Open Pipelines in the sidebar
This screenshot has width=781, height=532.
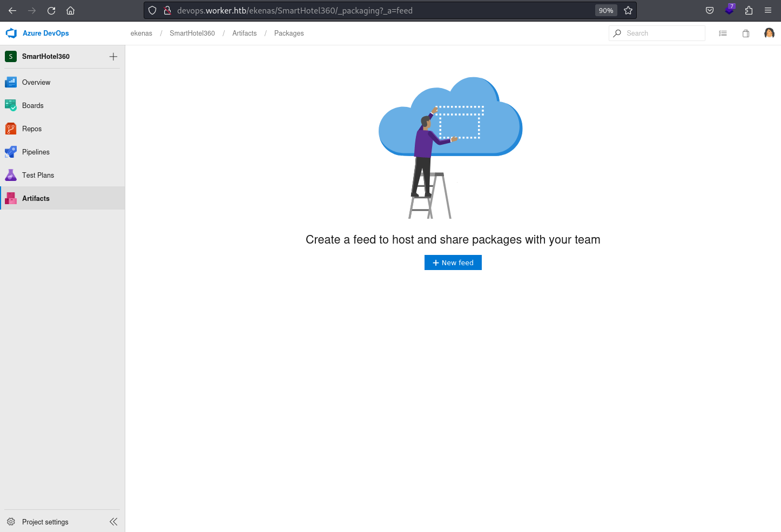point(63,152)
